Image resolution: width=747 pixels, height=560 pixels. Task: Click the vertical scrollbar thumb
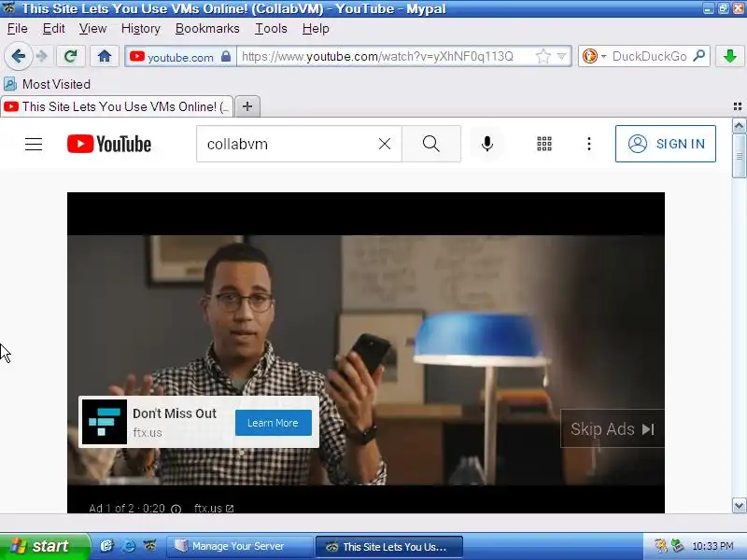pos(739,156)
